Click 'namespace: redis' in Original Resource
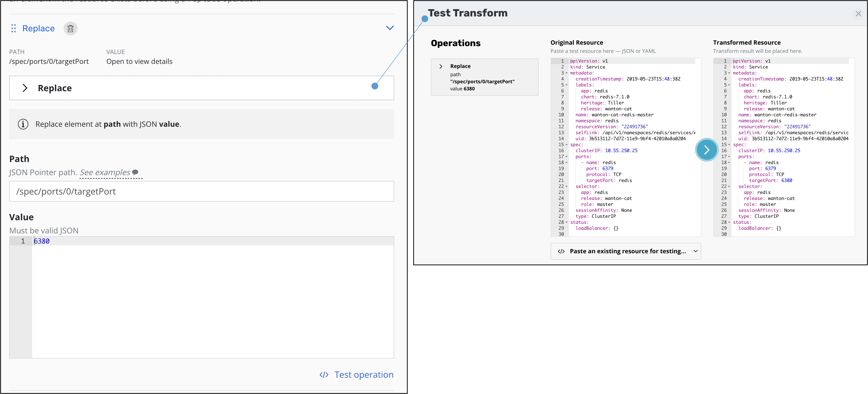 [597, 121]
